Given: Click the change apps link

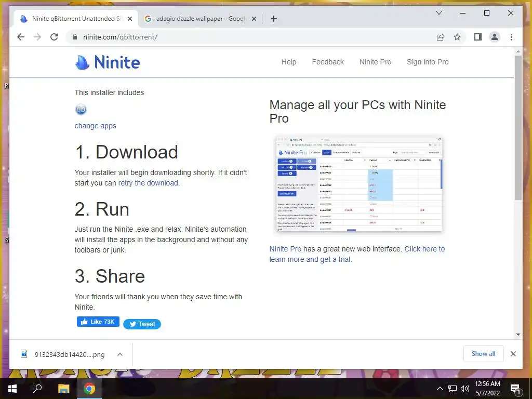Looking at the screenshot, I should click(x=96, y=126).
